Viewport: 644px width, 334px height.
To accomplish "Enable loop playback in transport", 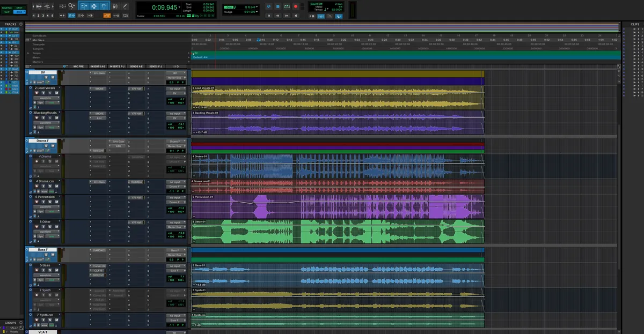I will 287,6.
